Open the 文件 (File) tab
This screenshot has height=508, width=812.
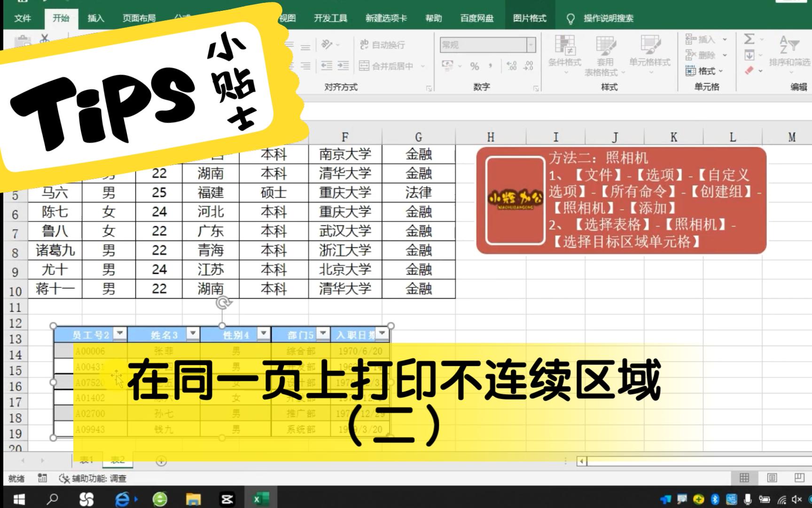point(23,18)
